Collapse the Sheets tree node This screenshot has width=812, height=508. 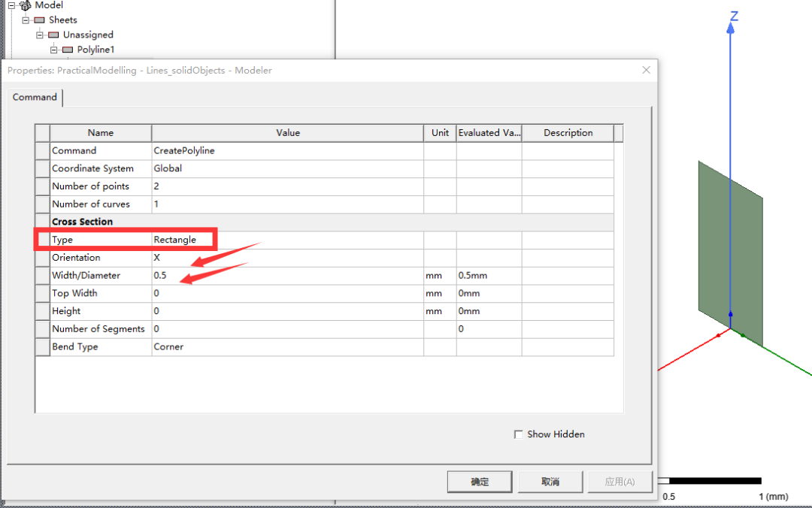(26, 20)
